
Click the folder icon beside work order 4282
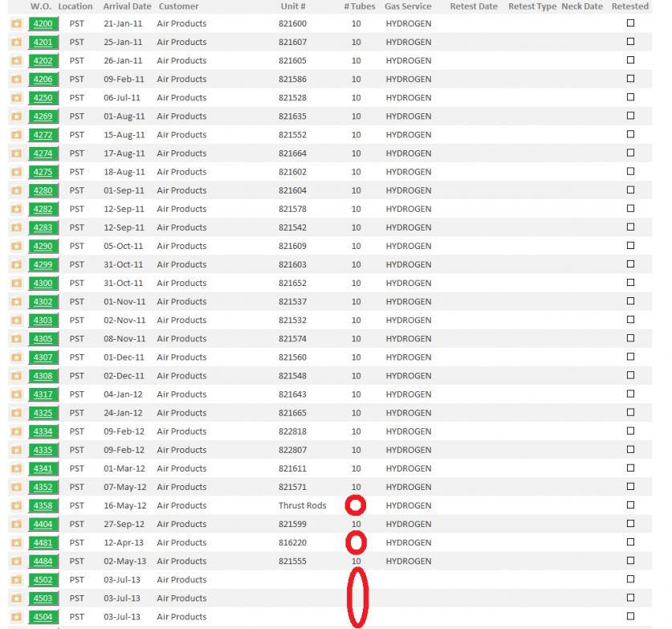pyautogui.click(x=17, y=209)
